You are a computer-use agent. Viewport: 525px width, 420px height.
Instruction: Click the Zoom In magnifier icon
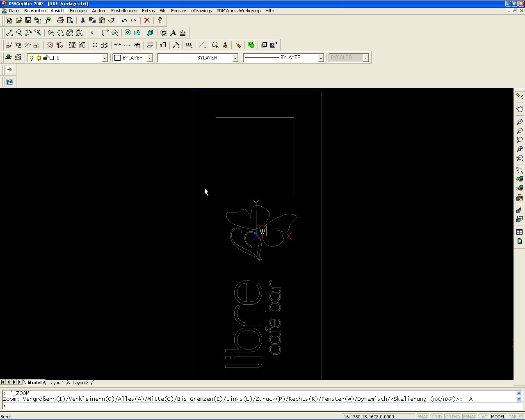519,122
